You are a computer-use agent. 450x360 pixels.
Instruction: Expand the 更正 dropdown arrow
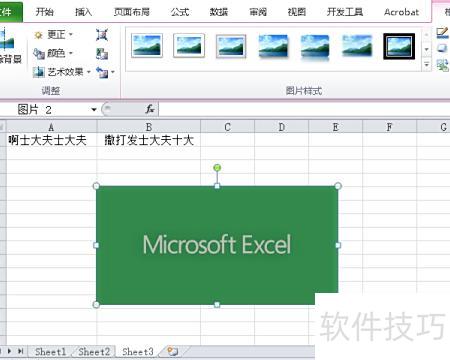(70, 34)
